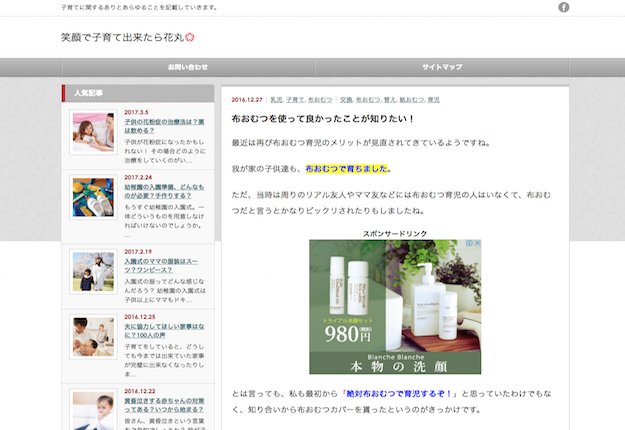625x430 pixels.
Task: Open article link 幼稚園の入園準備、どんなものが必要？
Action: 164,191
